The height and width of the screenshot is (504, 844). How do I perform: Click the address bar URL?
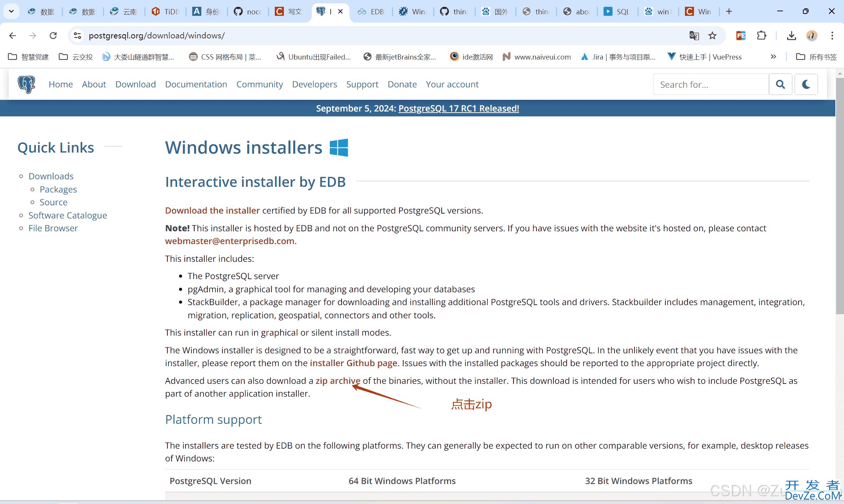click(156, 35)
